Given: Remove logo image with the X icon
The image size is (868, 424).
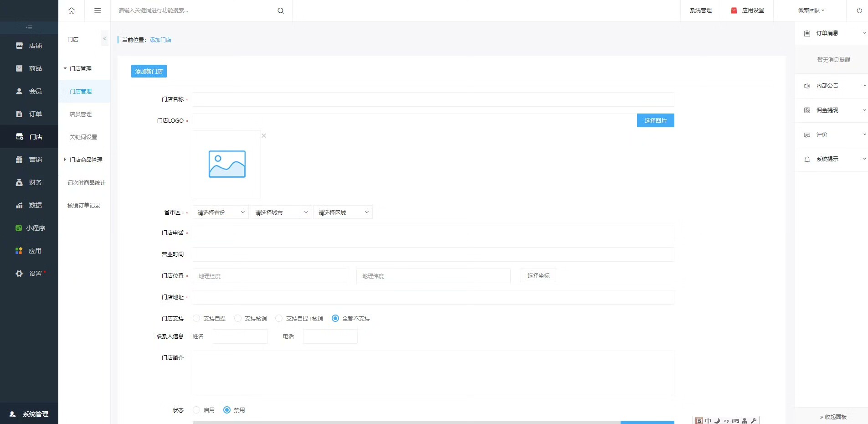Looking at the screenshot, I should pyautogui.click(x=264, y=135).
